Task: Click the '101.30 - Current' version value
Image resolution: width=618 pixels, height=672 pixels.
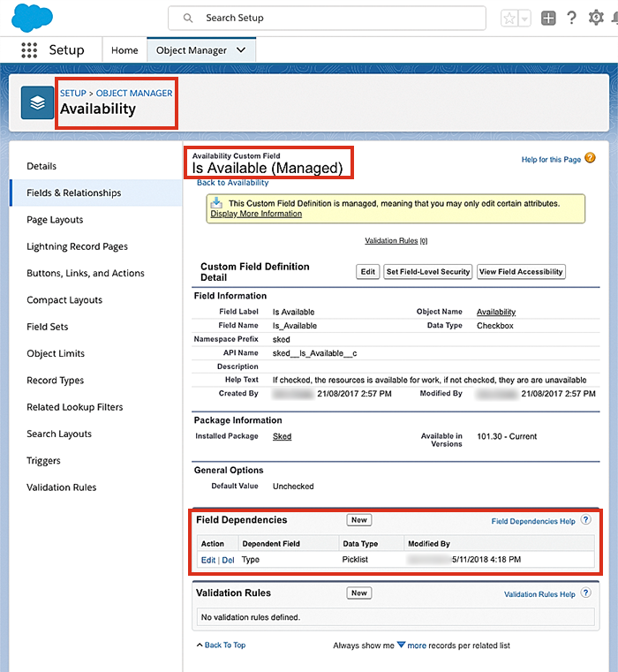Action: (x=507, y=436)
